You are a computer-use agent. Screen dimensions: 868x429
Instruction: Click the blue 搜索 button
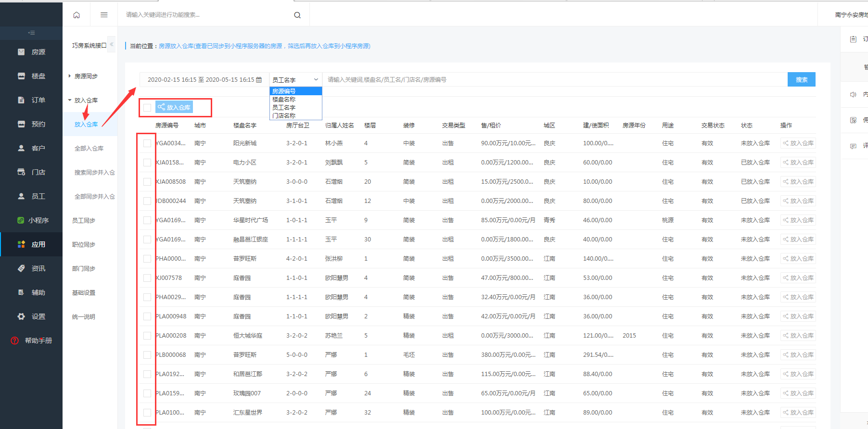(801, 80)
